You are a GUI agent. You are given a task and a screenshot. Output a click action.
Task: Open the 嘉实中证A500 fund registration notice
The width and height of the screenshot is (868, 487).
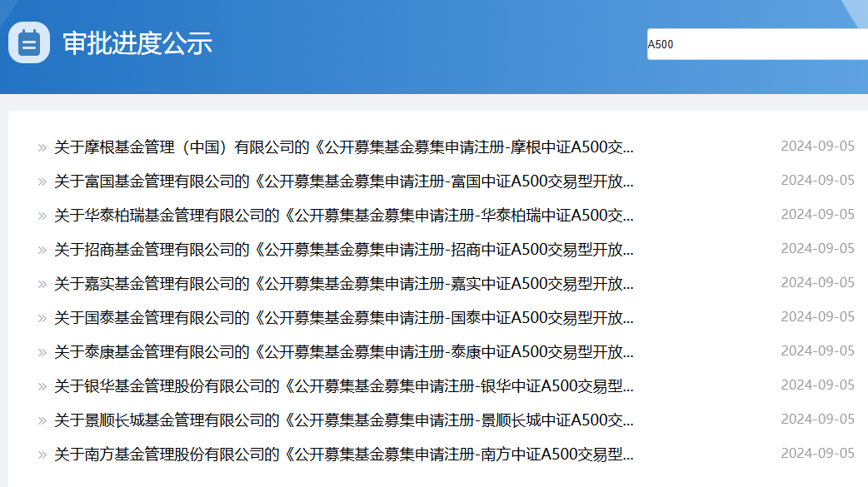coord(344,284)
